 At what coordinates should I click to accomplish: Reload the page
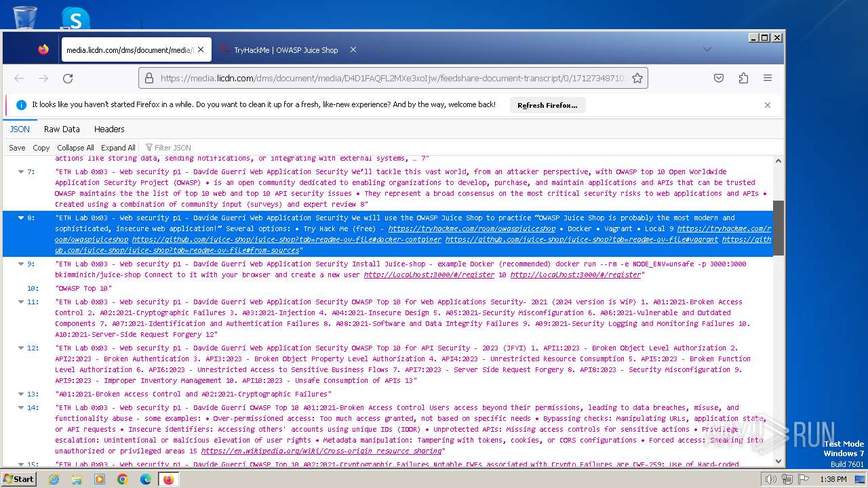click(x=68, y=79)
